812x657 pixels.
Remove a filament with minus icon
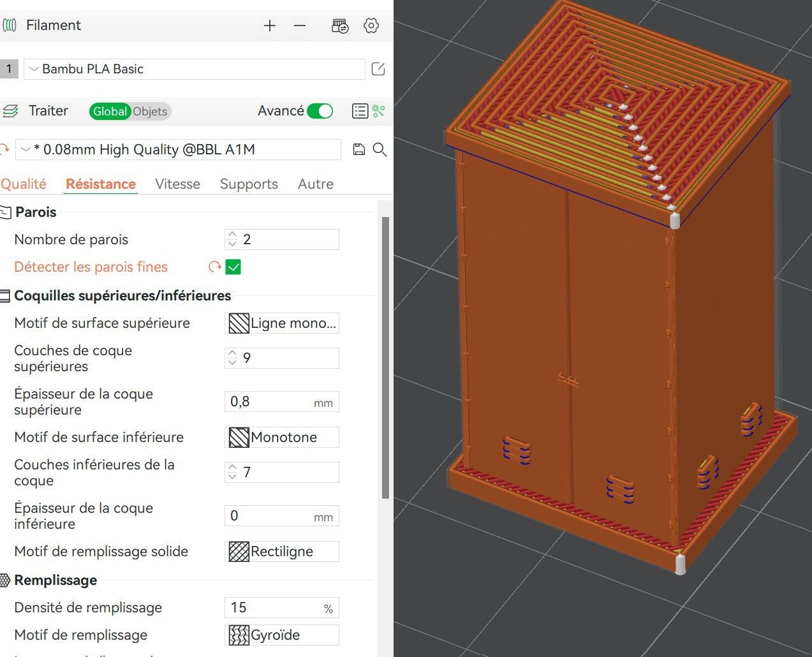pyautogui.click(x=300, y=26)
